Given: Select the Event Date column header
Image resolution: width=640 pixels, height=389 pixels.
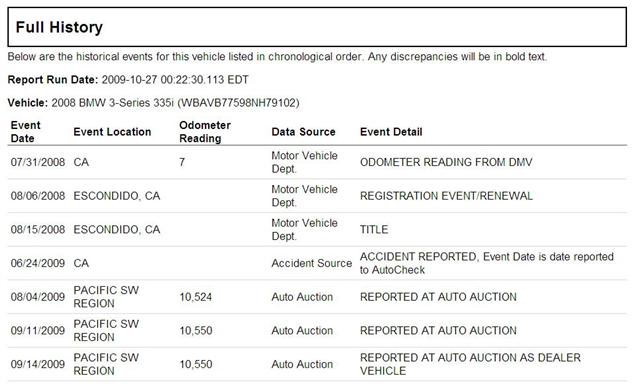Looking at the screenshot, I should click(x=25, y=131).
